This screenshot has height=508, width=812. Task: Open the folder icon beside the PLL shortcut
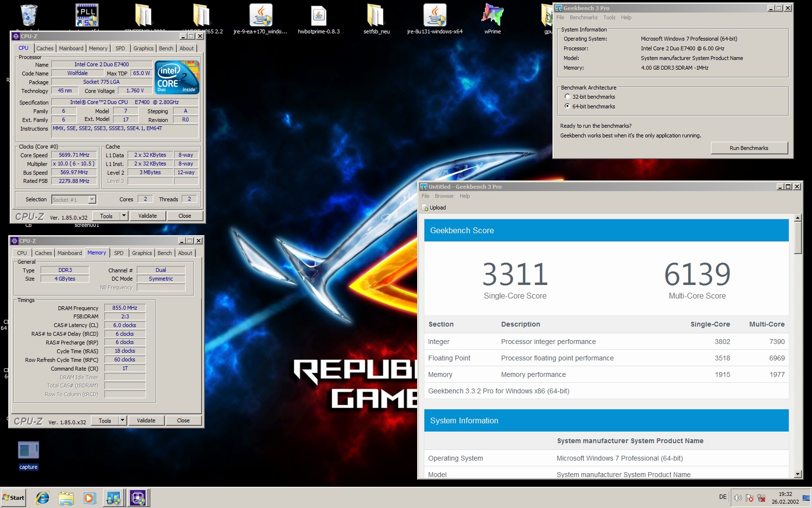pos(143,15)
